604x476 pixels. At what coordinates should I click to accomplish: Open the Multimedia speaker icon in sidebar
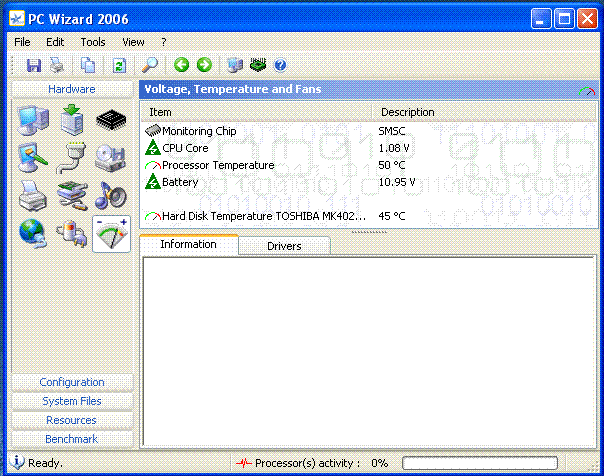(110, 195)
